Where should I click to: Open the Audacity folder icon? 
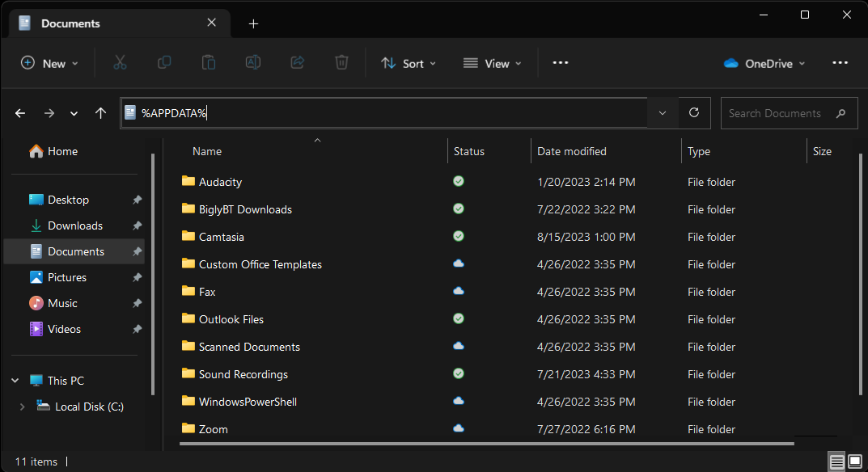click(x=188, y=181)
